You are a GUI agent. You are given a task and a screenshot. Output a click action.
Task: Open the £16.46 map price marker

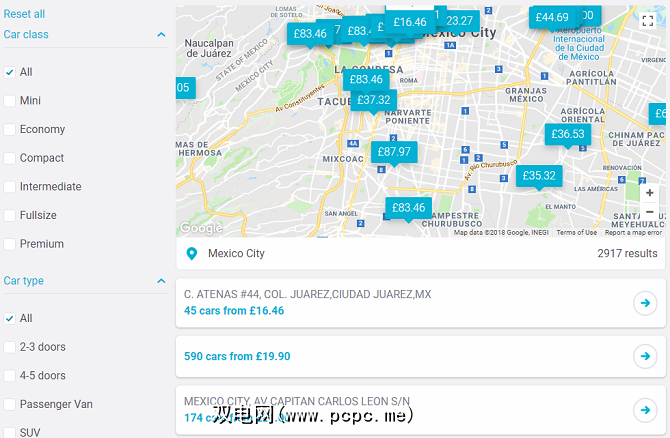pyautogui.click(x=410, y=22)
